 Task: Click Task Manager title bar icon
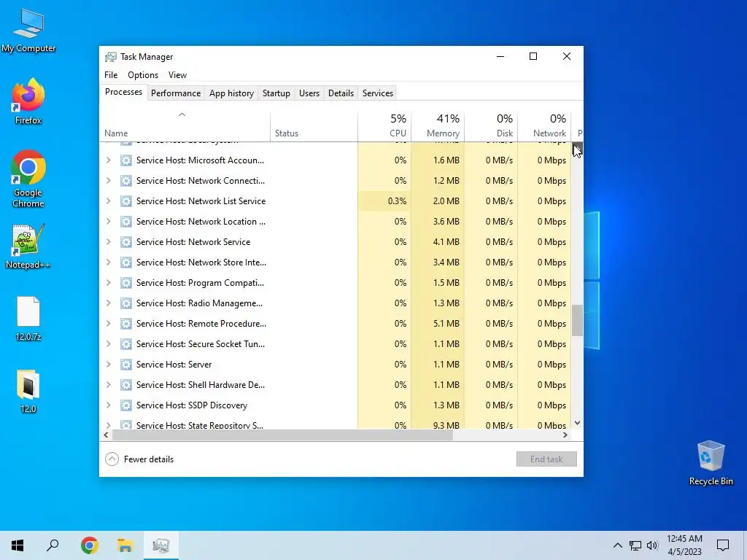(x=111, y=57)
